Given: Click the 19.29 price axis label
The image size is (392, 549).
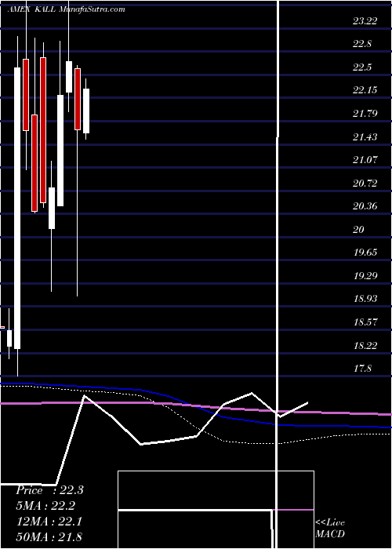Looking at the screenshot, I should point(365,275).
